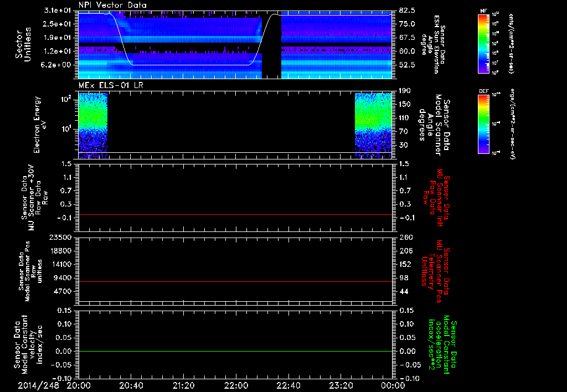Click the ELS electron spectrogram block near 20:00
567x392 pixels.
pyautogui.click(x=93, y=126)
